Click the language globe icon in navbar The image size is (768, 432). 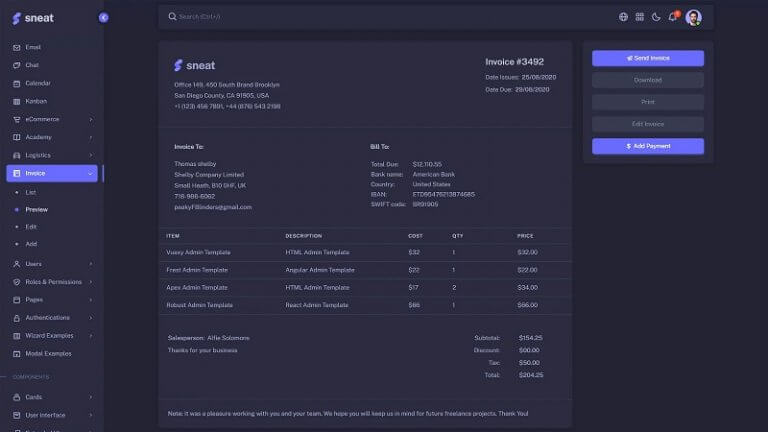pyautogui.click(x=623, y=17)
